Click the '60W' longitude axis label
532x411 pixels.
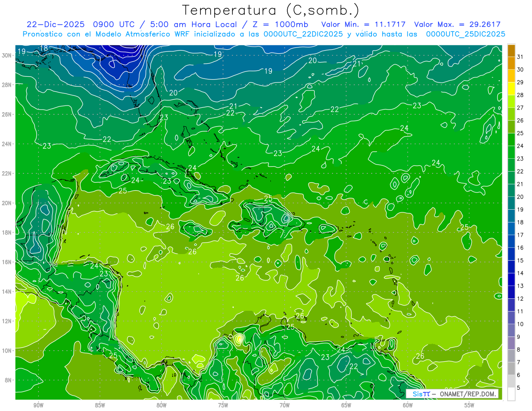pyautogui.click(x=408, y=405)
